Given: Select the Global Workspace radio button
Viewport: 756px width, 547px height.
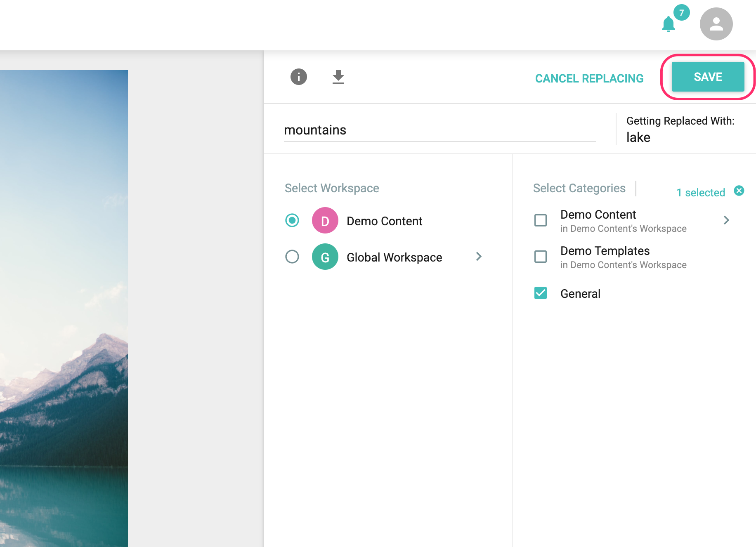Looking at the screenshot, I should pos(292,257).
